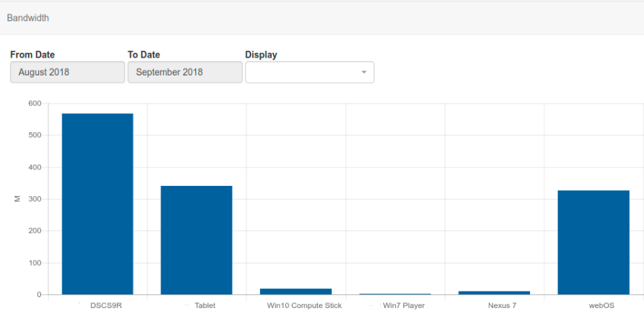644x317 pixels.
Task: Click the 600 value on the y-axis
Action: pyautogui.click(x=34, y=104)
